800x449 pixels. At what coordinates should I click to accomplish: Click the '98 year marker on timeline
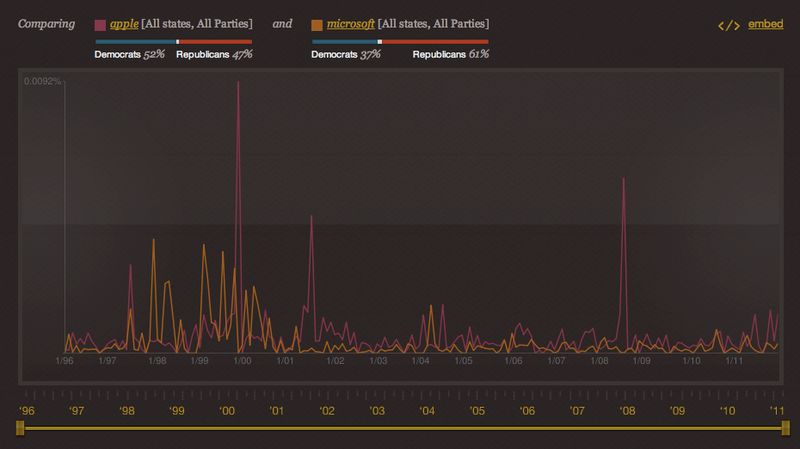click(x=127, y=411)
